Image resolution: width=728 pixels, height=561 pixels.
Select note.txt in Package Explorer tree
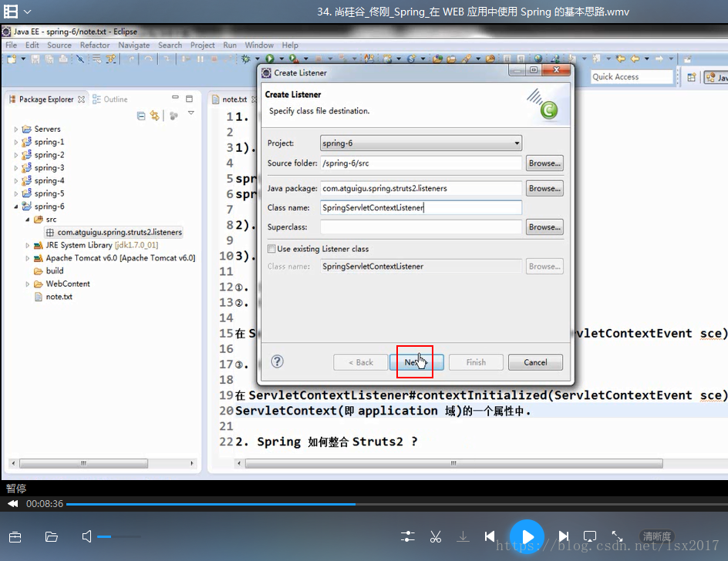[53, 297]
